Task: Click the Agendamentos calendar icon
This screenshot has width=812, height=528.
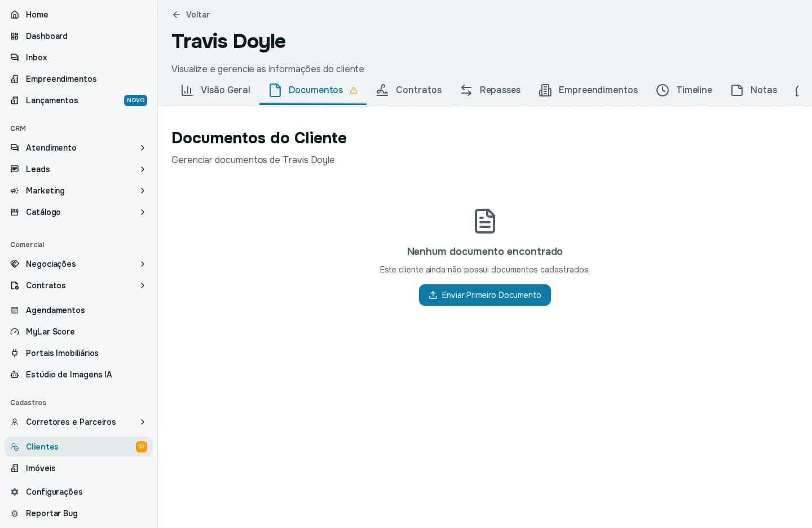Action: pos(15,310)
